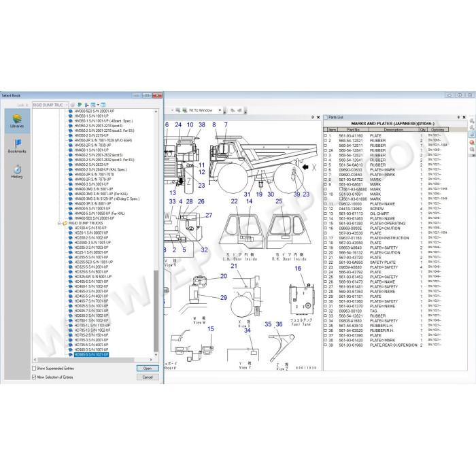
Task: Click the Parts List page icon in panel title
Action: click(x=326, y=117)
